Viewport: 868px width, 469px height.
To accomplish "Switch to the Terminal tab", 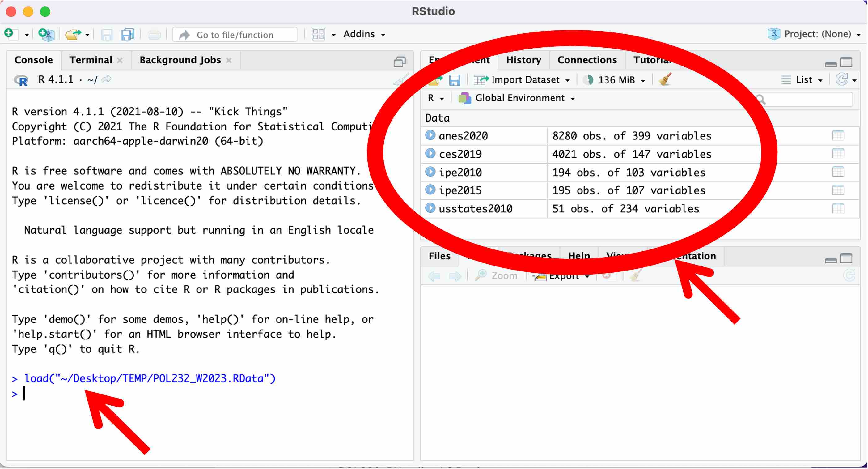I will coord(91,60).
